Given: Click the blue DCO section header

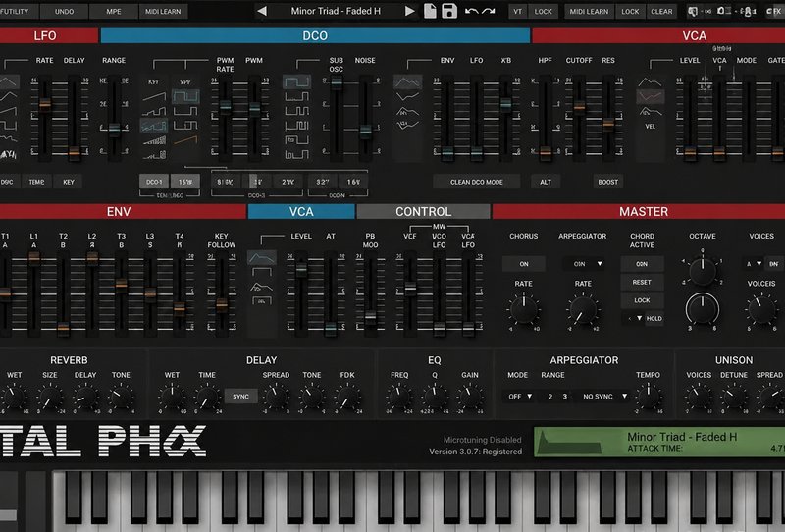Looking at the screenshot, I should tap(315, 35).
